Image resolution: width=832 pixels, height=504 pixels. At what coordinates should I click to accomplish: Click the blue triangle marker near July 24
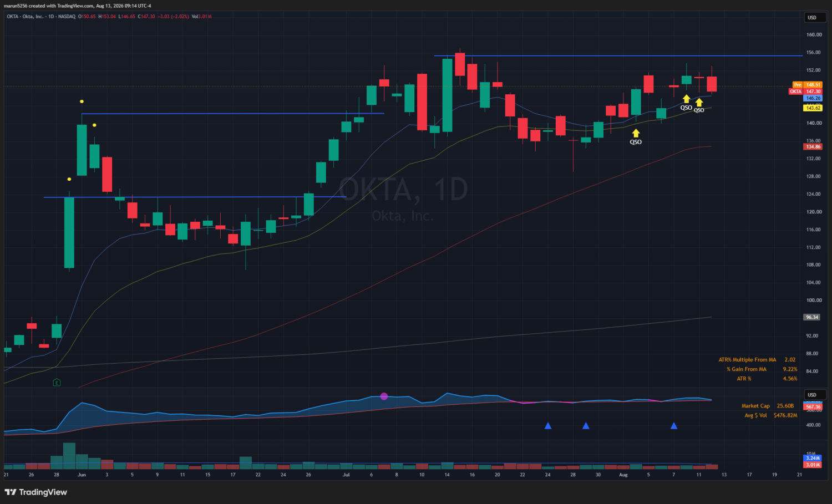point(548,426)
